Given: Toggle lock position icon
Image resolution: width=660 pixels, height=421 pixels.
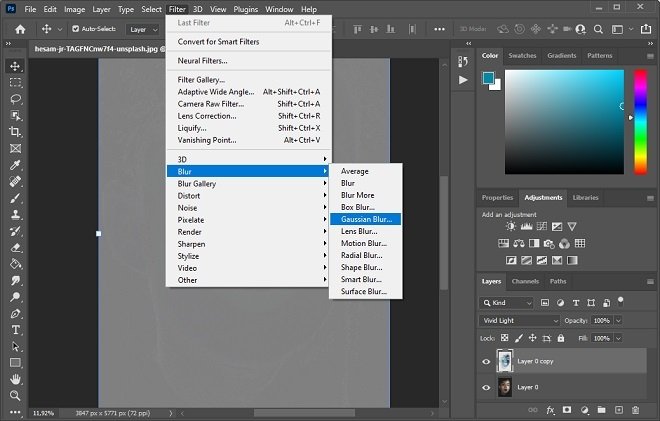Looking at the screenshot, I should pos(532,338).
